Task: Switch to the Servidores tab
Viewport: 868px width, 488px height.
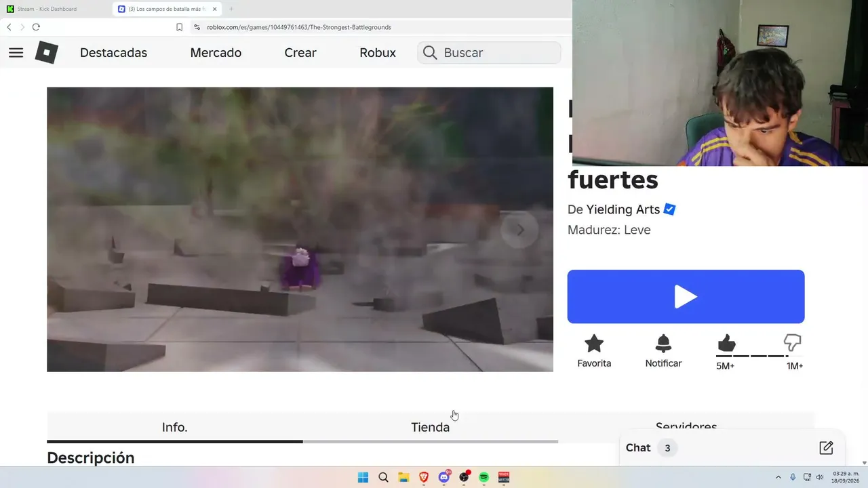Action: pos(686,427)
